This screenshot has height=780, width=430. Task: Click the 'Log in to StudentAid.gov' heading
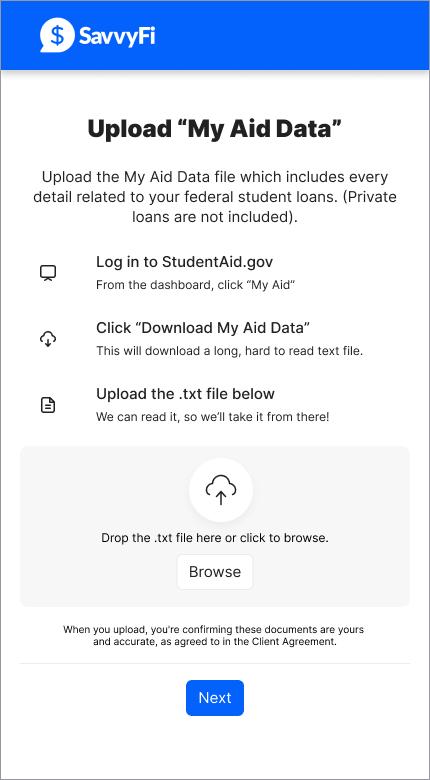[x=185, y=262]
